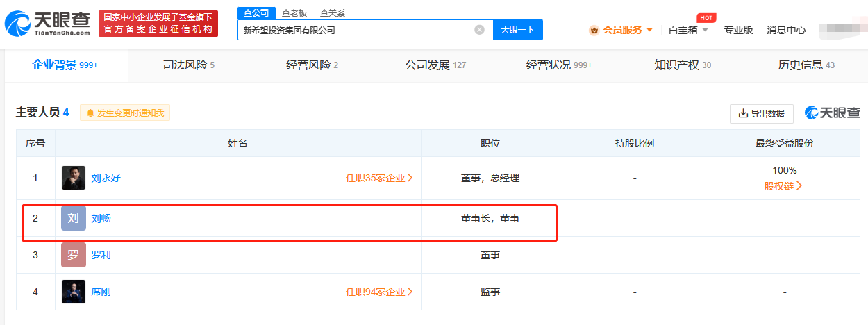The width and height of the screenshot is (868, 325).
Task: Select the 经营状况 tab
Action: pos(559,65)
